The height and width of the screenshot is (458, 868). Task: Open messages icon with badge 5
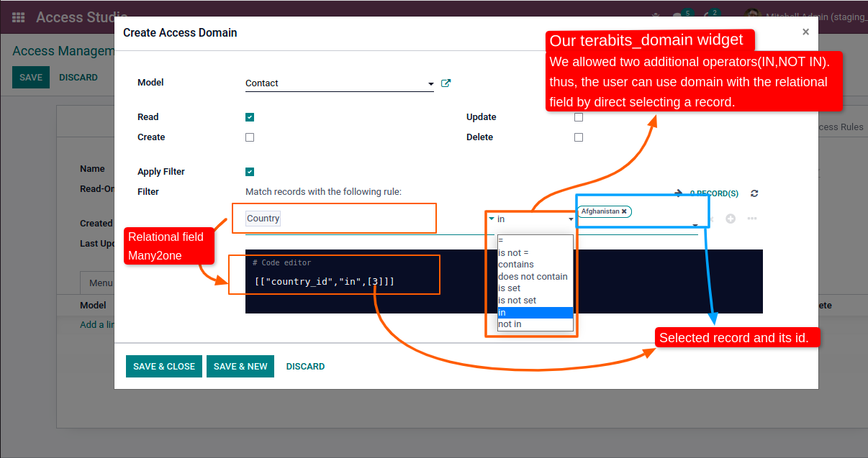click(678, 17)
